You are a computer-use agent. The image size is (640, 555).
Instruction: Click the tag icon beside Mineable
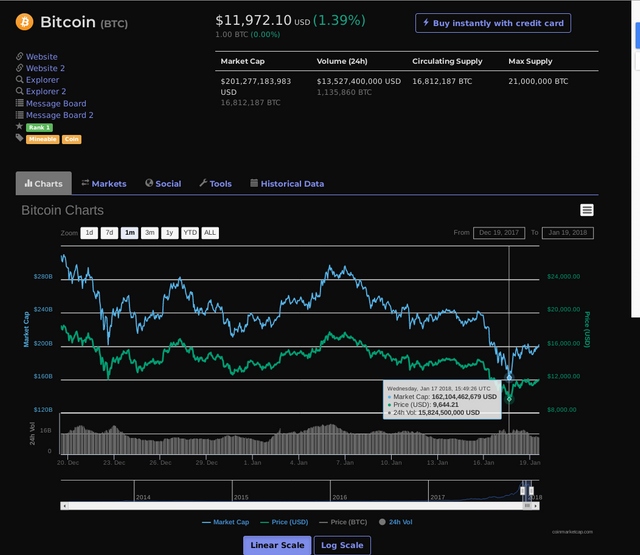pyautogui.click(x=20, y=138)
